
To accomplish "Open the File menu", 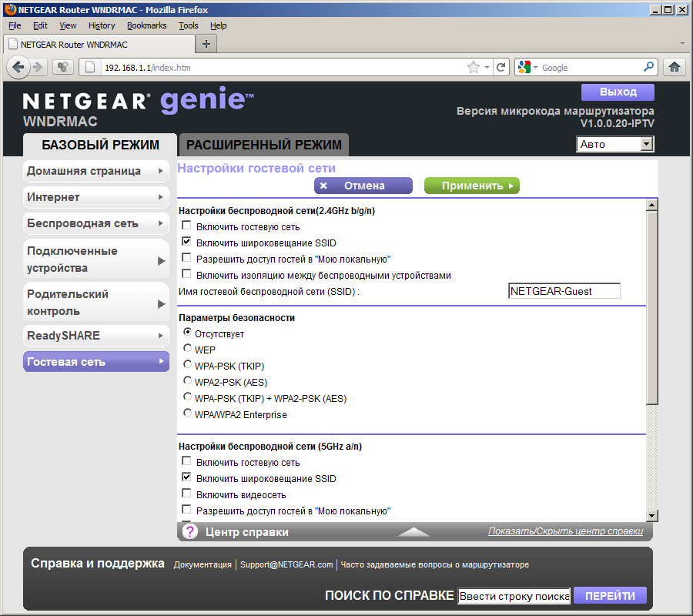I will coord(15,25).
